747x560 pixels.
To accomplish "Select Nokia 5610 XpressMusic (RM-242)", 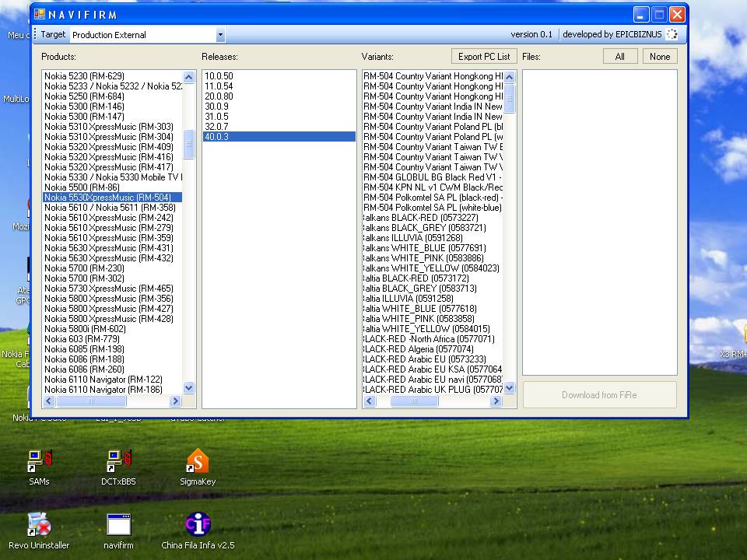I will [x=112, y=218].
